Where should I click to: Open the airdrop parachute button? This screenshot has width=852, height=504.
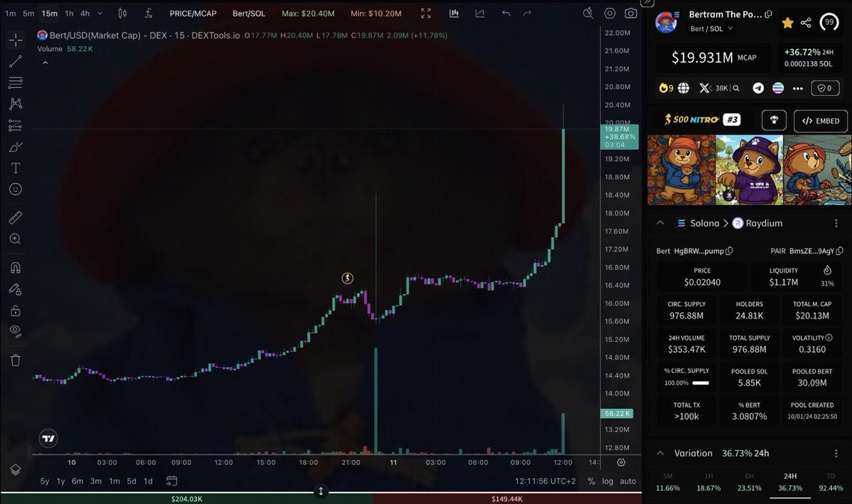(774, 120)
